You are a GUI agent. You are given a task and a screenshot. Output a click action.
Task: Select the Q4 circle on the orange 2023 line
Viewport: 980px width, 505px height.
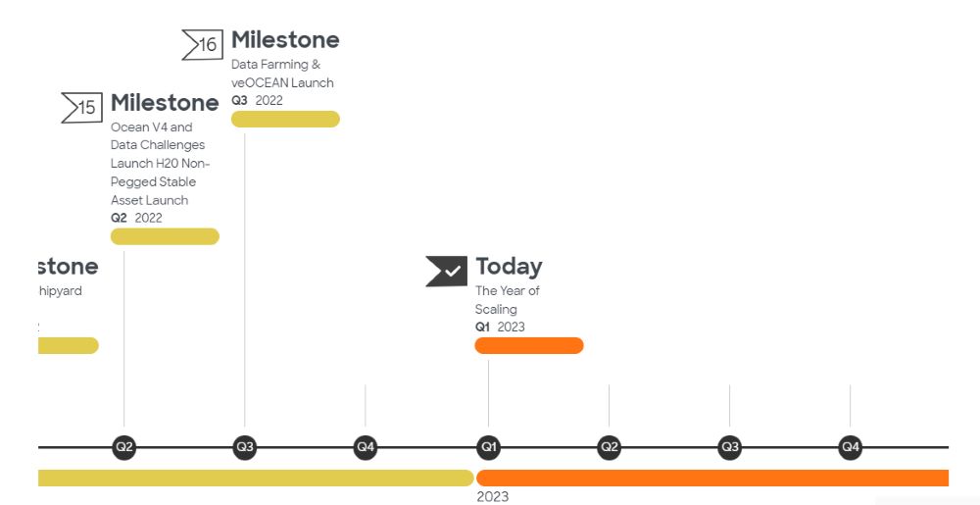[x=850, y=447]
